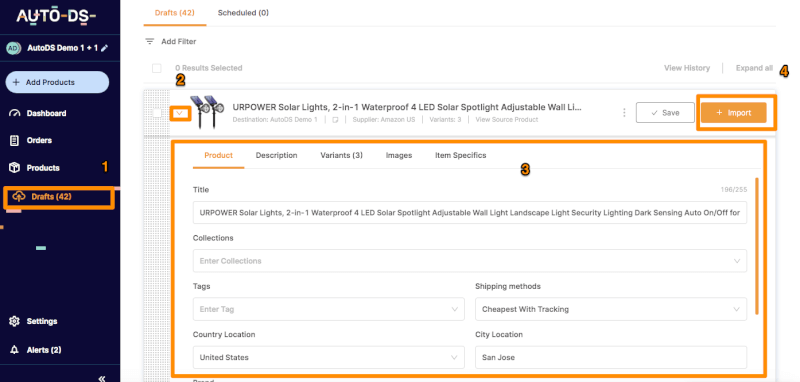This screenshot has height=382, width=800.
Task: Click Expand all
Action: pos(754,68)
